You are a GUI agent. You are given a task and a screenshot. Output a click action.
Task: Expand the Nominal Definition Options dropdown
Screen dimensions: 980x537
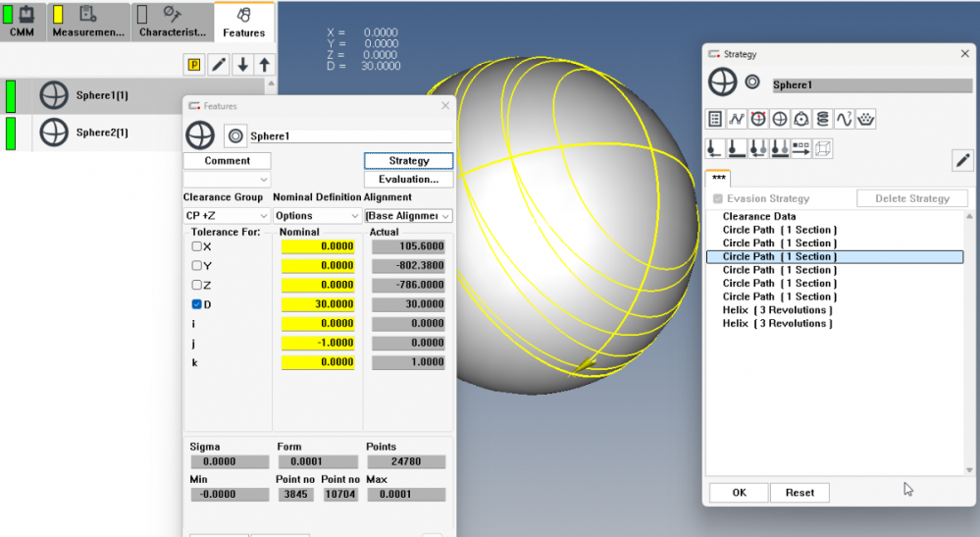[x=317, y=216]
